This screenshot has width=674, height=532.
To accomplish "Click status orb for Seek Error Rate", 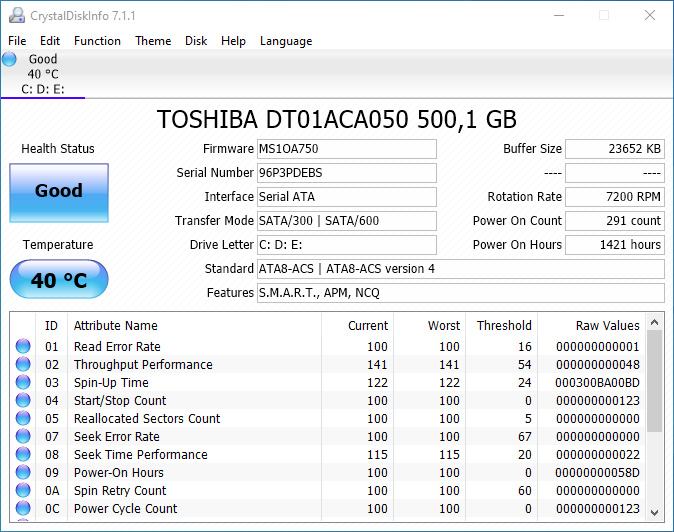I will [x=23, y=437].
